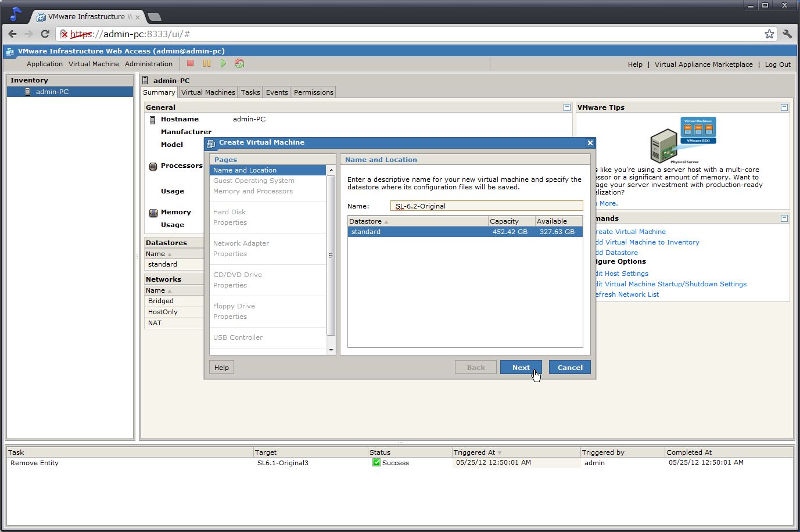Open a new browser tab
This screenshot has height=532, width=800.
click(x=155, y=17)
